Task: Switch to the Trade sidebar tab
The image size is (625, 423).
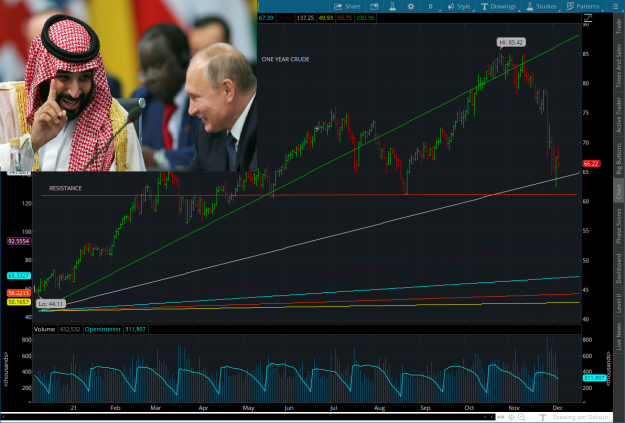Action: (x=619, y=26)
